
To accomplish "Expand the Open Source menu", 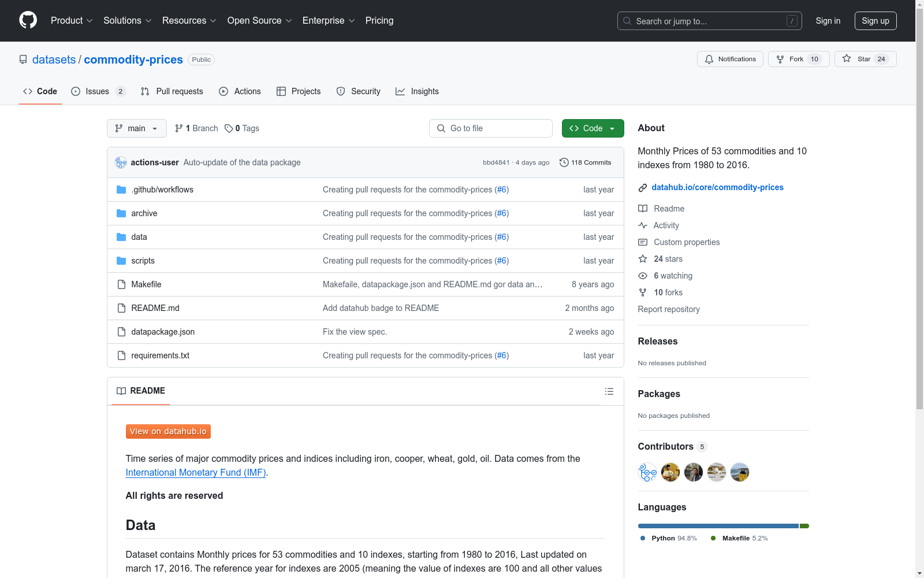I will (x=260, y=20).
